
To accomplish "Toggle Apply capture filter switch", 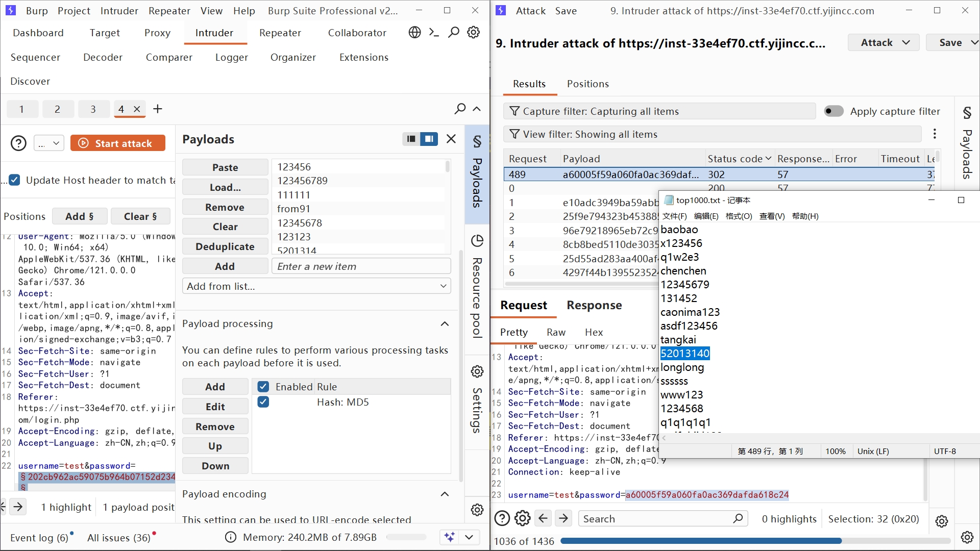I will click(x=834, y=111).
